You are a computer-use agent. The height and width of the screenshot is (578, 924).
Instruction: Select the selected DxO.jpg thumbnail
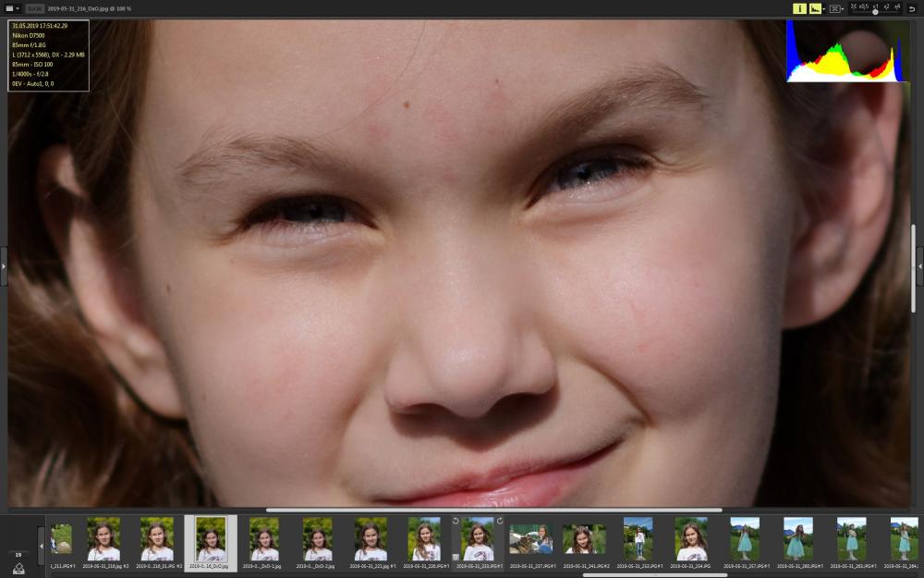pyautogui.click(x=211, y=543)
